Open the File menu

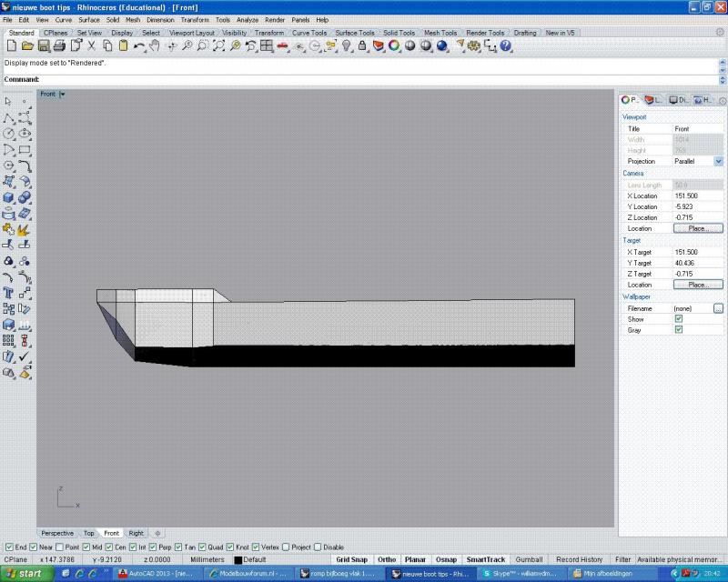pyautogui.click(x=8, y=20)
